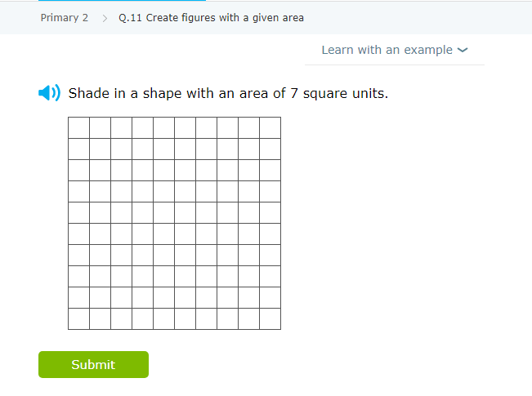
Task: Click the Primary 2 breadcrumb link
Action: [x=64, y=17]
